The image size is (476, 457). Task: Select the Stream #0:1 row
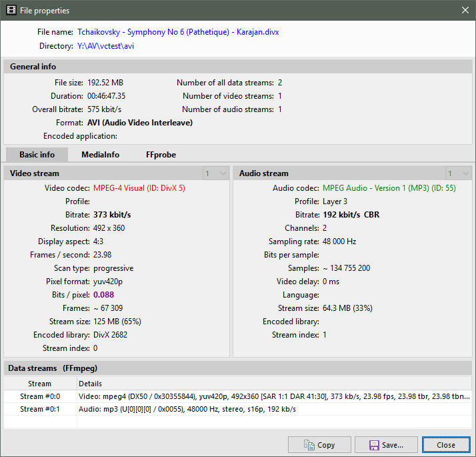click(x=237, y=409)
